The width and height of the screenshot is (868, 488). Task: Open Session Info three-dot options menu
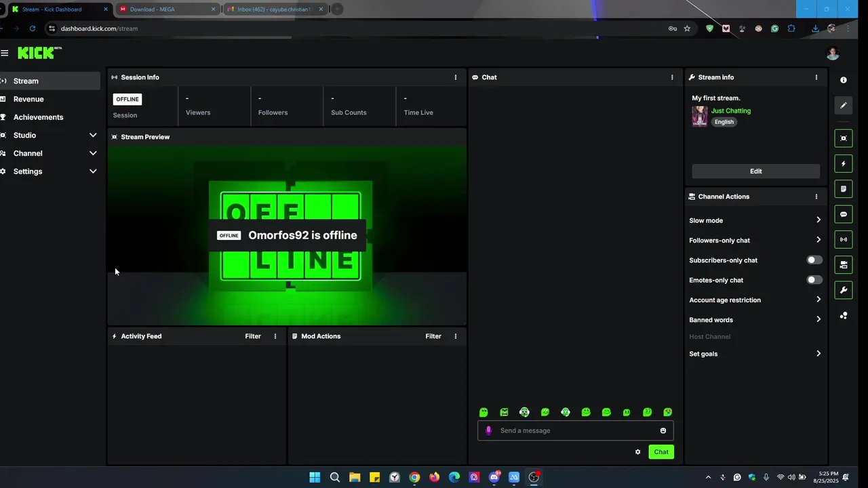click(456, 77)
